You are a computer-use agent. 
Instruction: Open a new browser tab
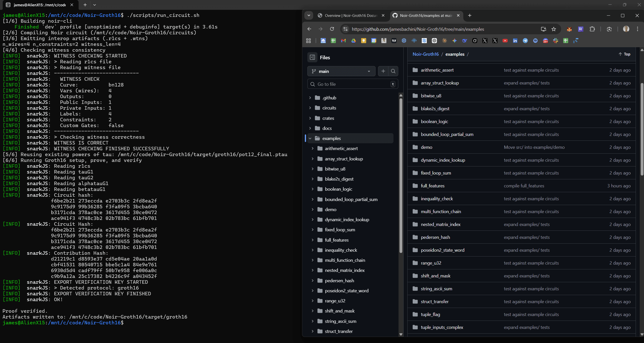click(x=469, y=16)
